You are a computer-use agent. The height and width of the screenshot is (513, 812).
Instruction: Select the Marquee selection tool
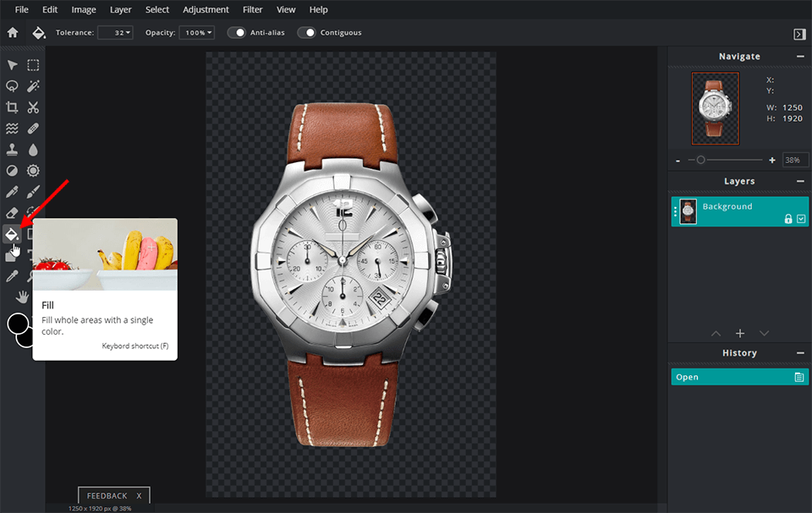click(33, 65)
